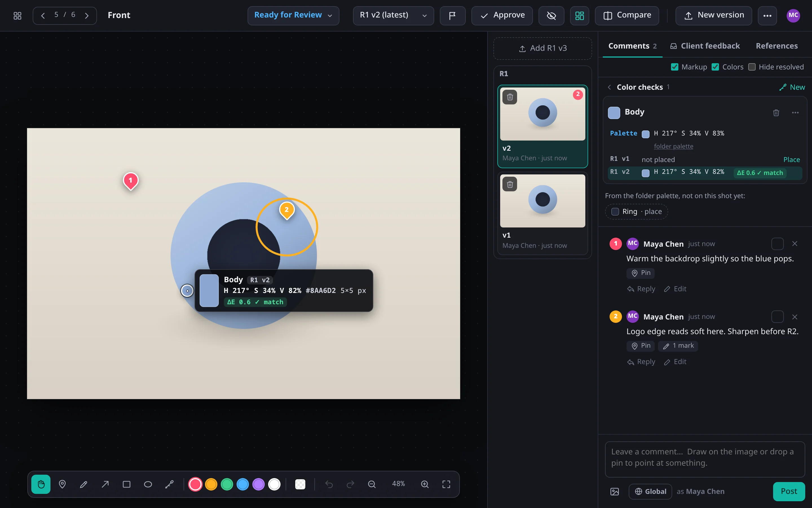
Task: Click the Compare button
Action: [x=627, y=16]
